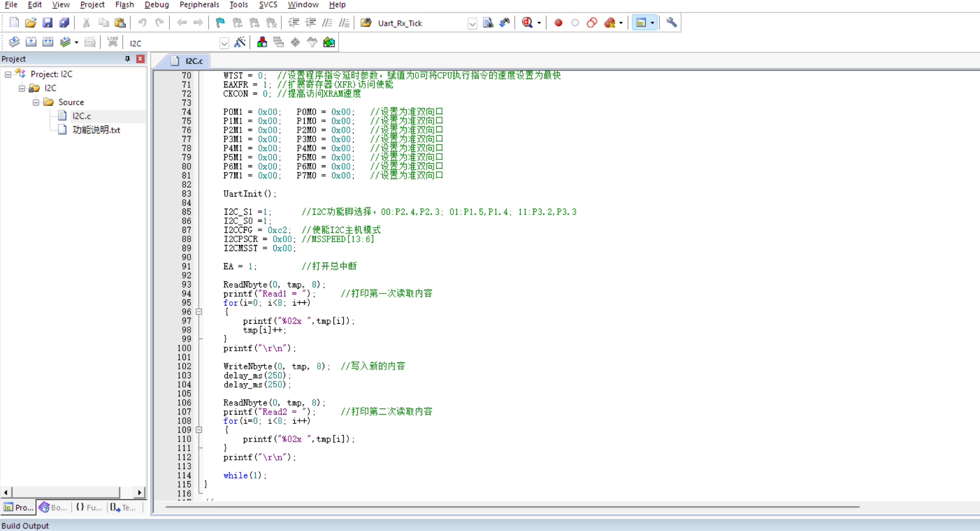Screen dimensions: 980x531
Task: Collapse the Source group in project tree
Action: 36,102
